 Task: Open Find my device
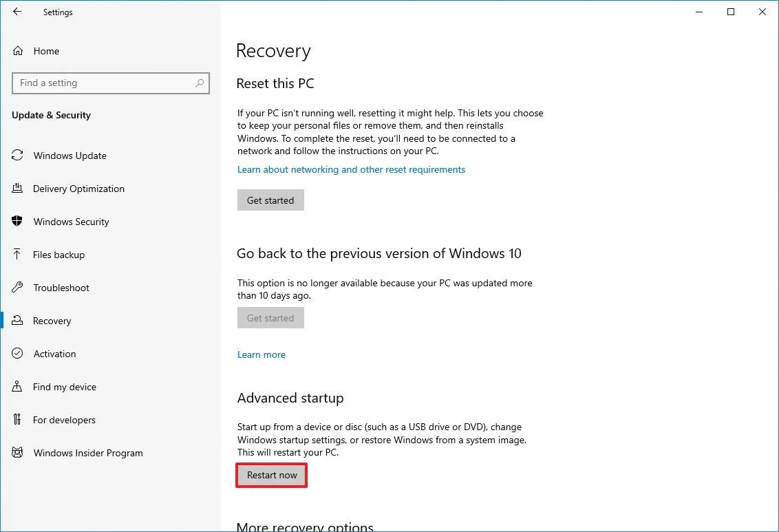pyautogui.click(x=63, y=387)
